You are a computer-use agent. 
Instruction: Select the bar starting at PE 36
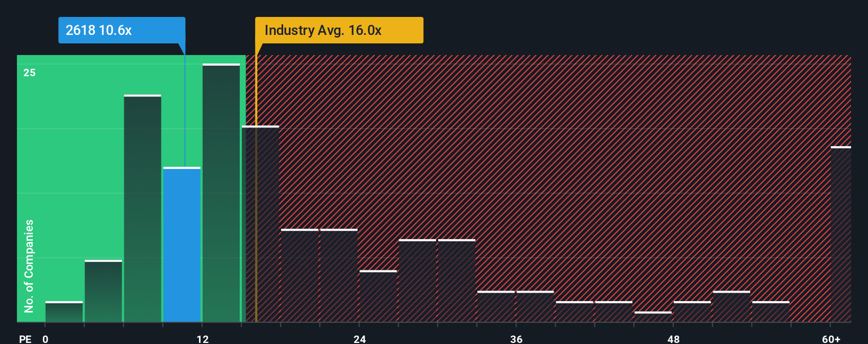[x=535, y=306]
